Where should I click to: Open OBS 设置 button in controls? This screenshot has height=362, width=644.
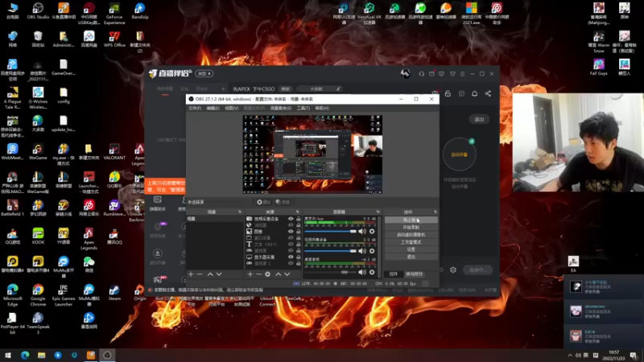coord(411,249)
